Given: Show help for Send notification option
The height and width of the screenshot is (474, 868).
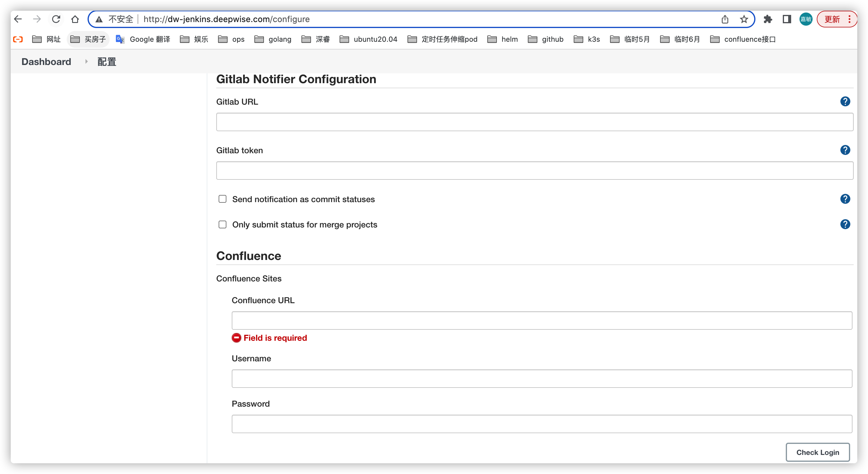Looking at the screenshot, I should pos(845,199).
